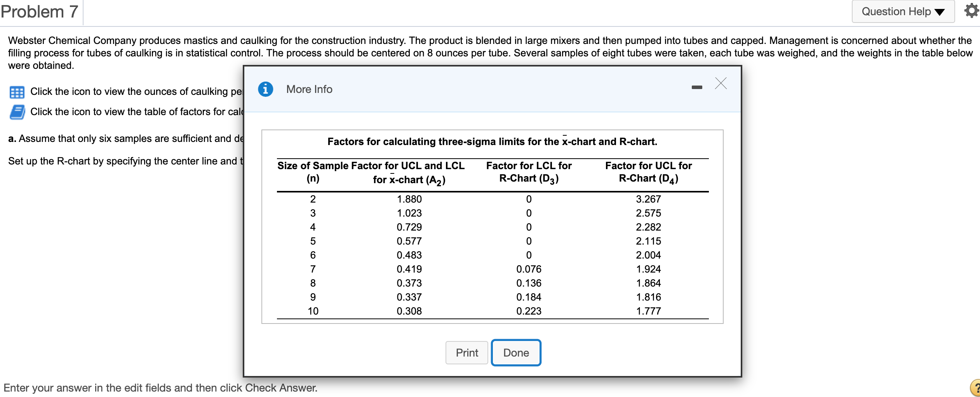This screenshot has height=397, width=980.
Task: Click the D4 value 1.864
Action: 649,283
